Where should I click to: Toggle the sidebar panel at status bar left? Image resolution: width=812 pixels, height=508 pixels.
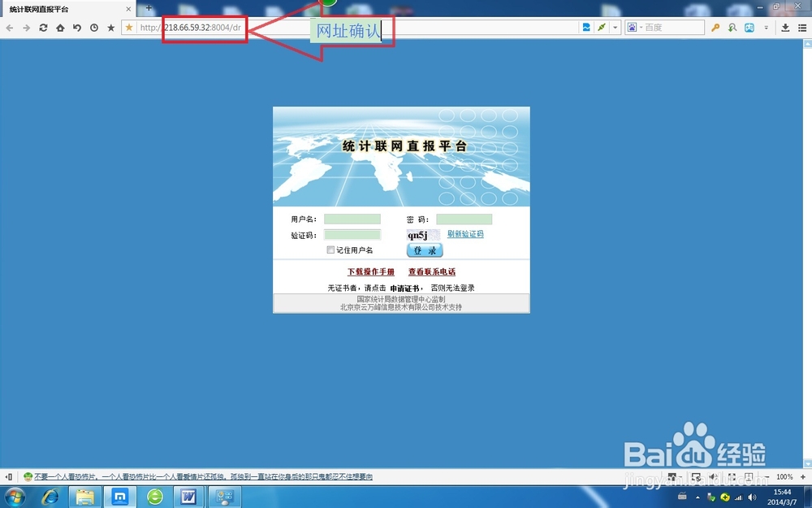(x=9, y=476)
